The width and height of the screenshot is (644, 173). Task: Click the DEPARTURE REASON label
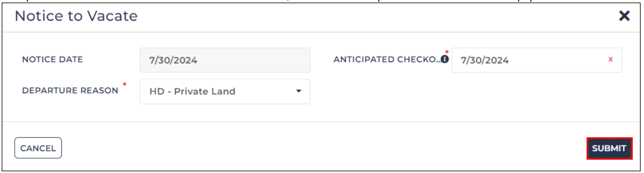click(x=70, y=91)
